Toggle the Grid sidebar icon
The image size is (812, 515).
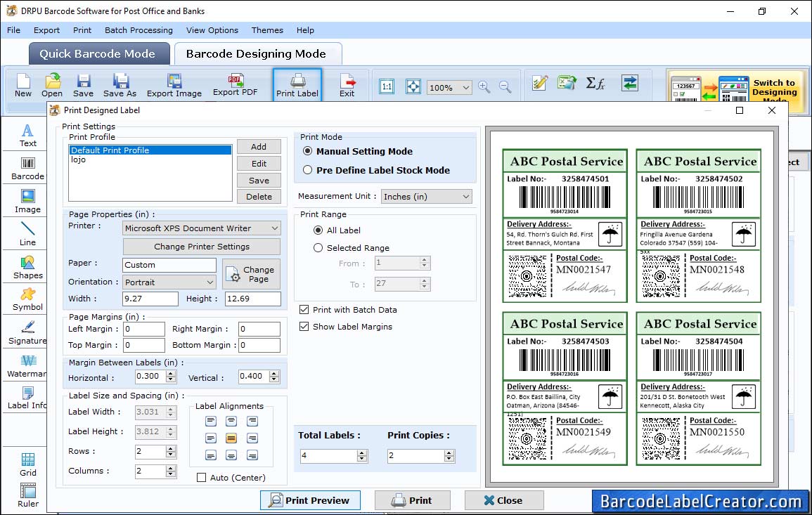pyautogui.click(x=28, y=464)
